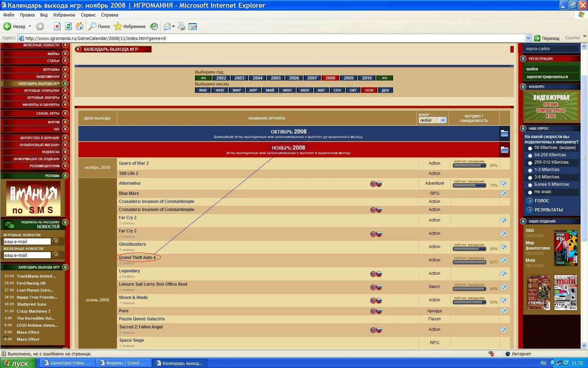Image resolution: width=588 pixels, height=368 pixels.
Task: Click the previous years '<<' button
Action: (203, 78)
